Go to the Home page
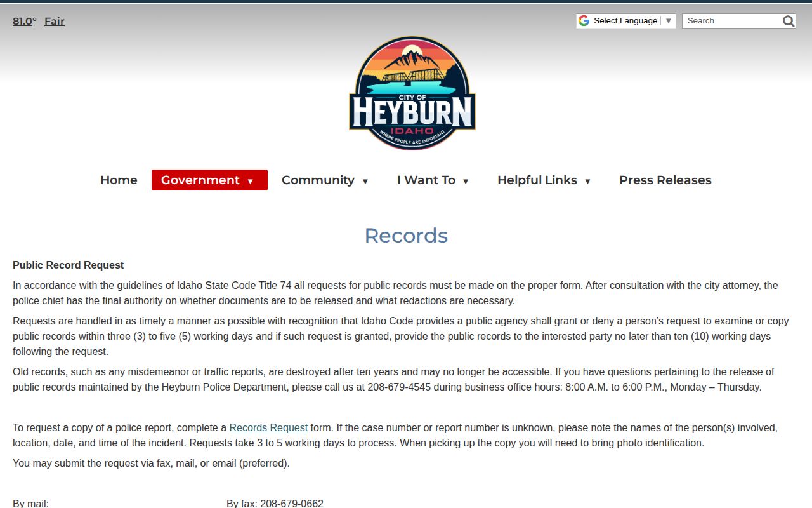The image size is (812, 508). pos(119,180)
